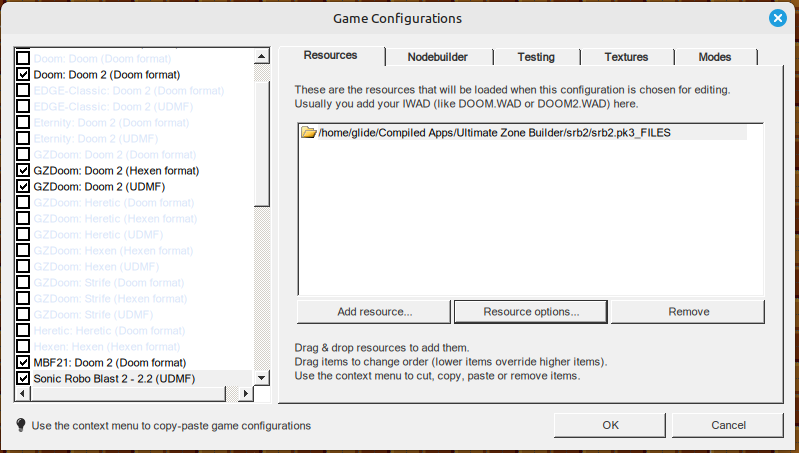Uncheck MBF21: Doom 2 (Doom format)
The height and width of the screenshot is (453, 799).
[23, 363]
